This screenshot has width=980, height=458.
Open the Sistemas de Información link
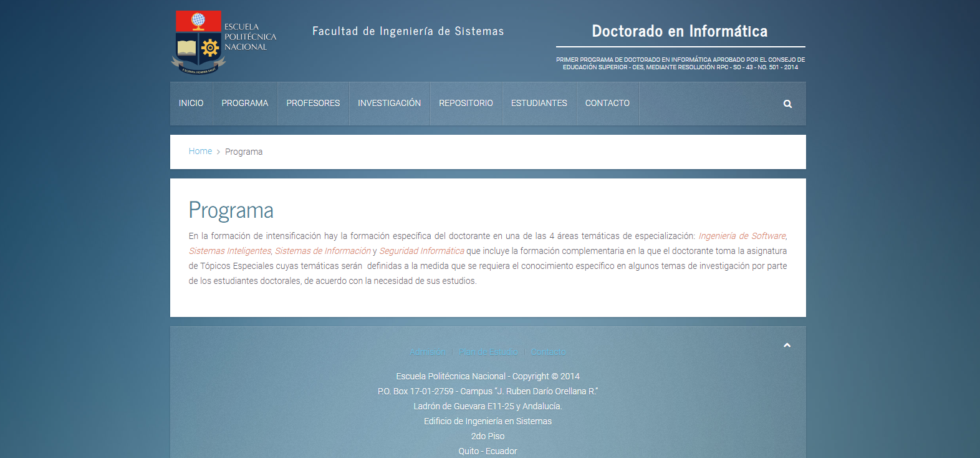[x=322, y=251]
